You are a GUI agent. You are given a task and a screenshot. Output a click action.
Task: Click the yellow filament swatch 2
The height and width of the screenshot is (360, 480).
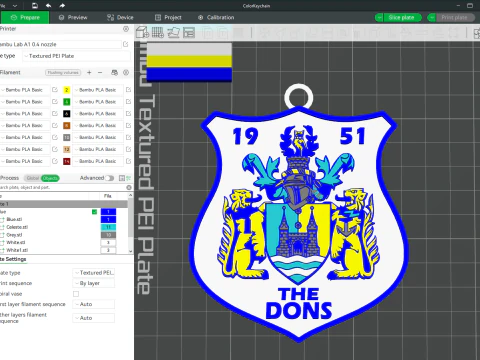click(67, 90)
